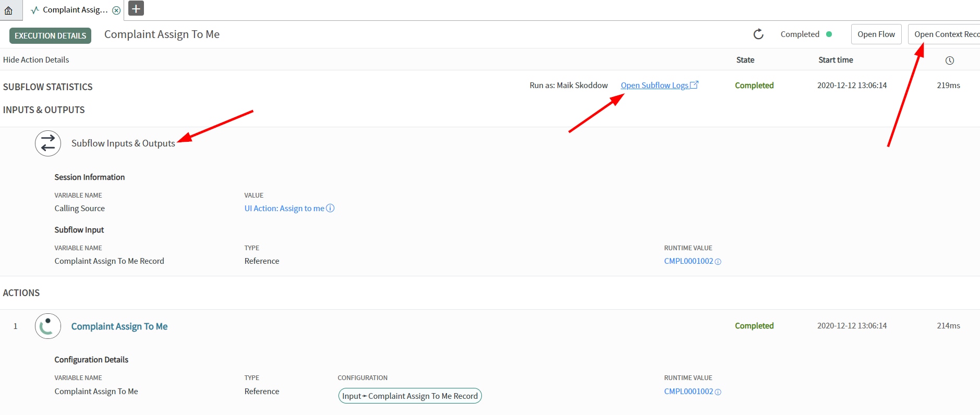Show info icon for Subflow Input CMPL0001002
This screenshot has height=415, width=980.
[718, 262]
